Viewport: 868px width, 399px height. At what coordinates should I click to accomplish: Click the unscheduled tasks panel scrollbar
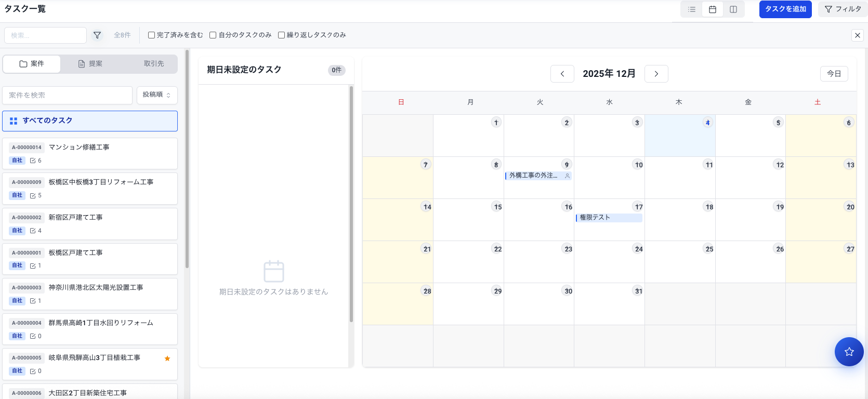(x=351, y=204)
